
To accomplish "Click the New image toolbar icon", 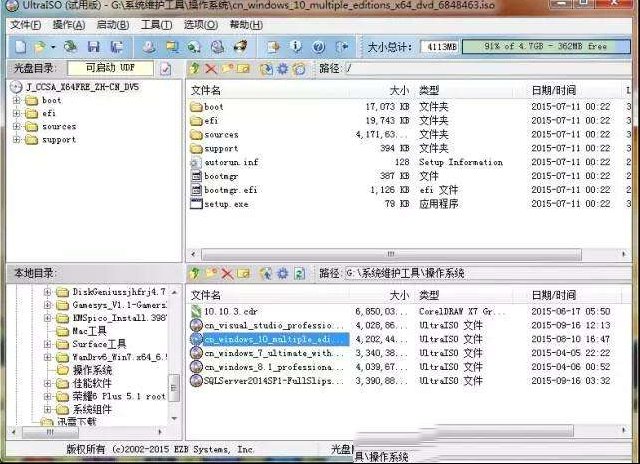I will [20, 47].
